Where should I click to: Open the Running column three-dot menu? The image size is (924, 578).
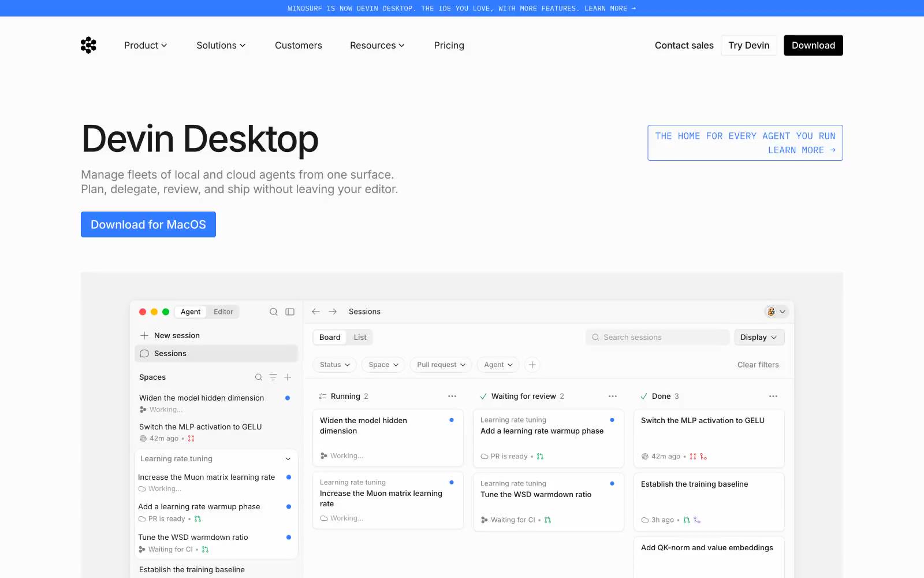[x=452, y=397]
